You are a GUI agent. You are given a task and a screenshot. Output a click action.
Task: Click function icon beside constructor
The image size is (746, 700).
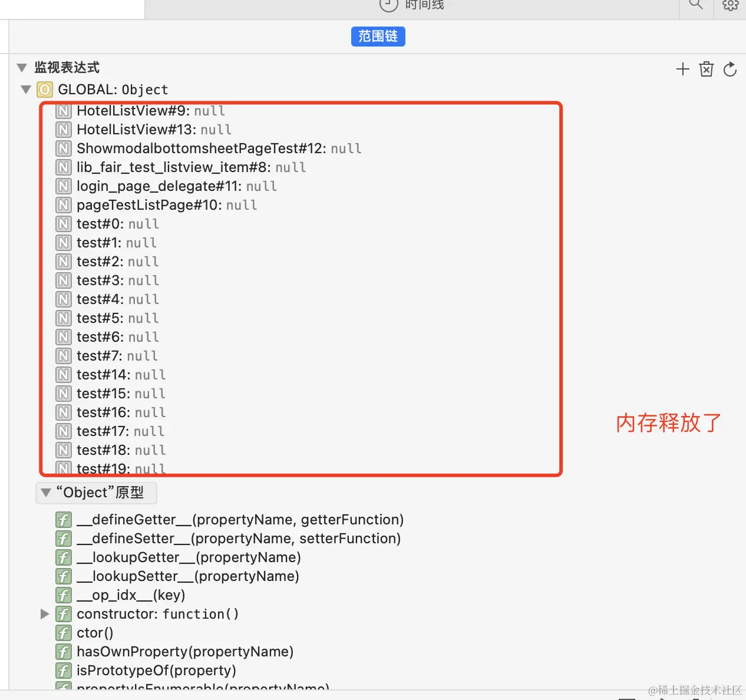(x=64, y=614)
